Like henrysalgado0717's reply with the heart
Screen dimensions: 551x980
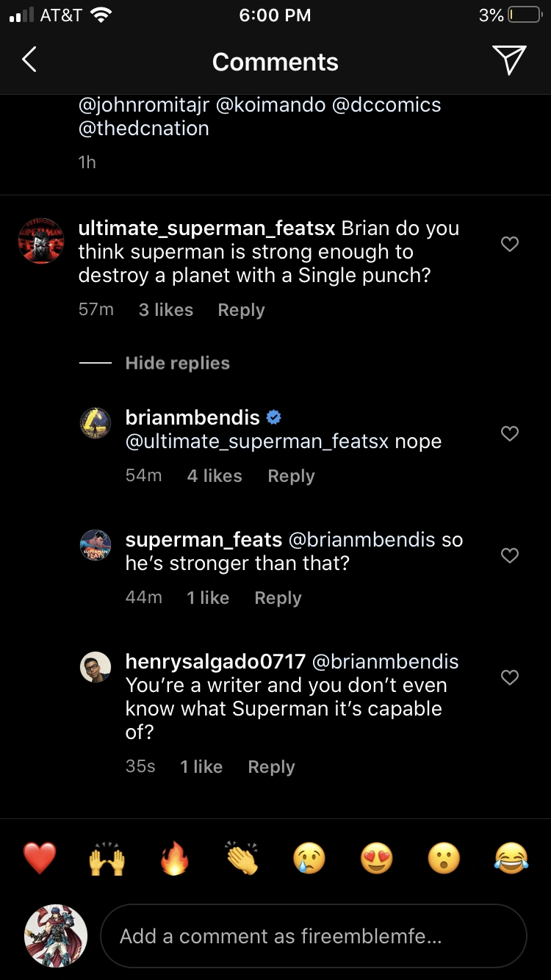tap(510, 677)
